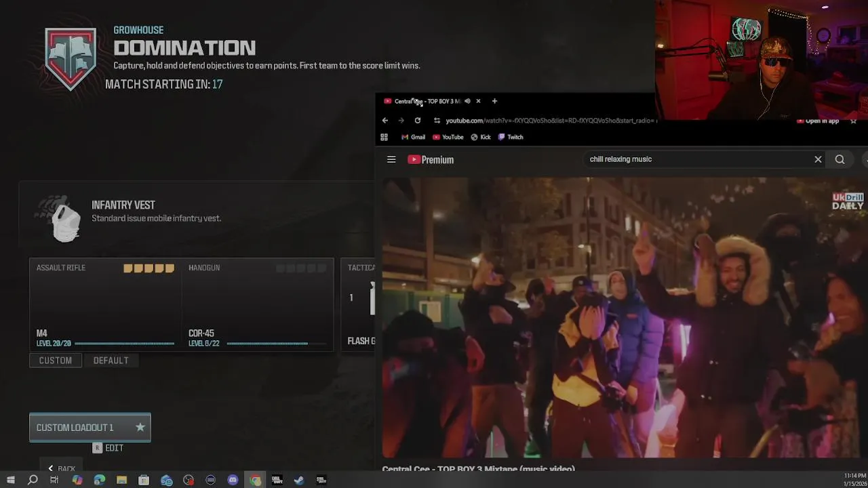Choose Custom Loadout 1

tap(90, 428)
